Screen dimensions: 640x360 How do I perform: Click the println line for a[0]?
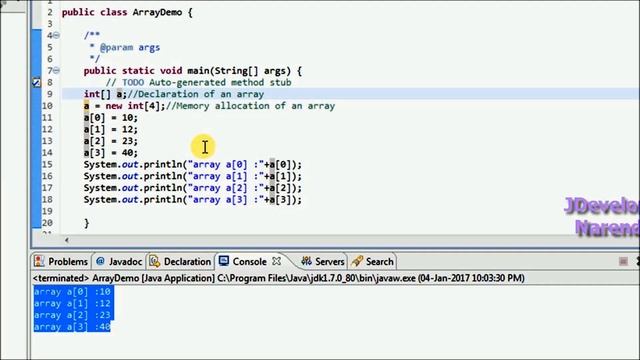click(193, 164)
